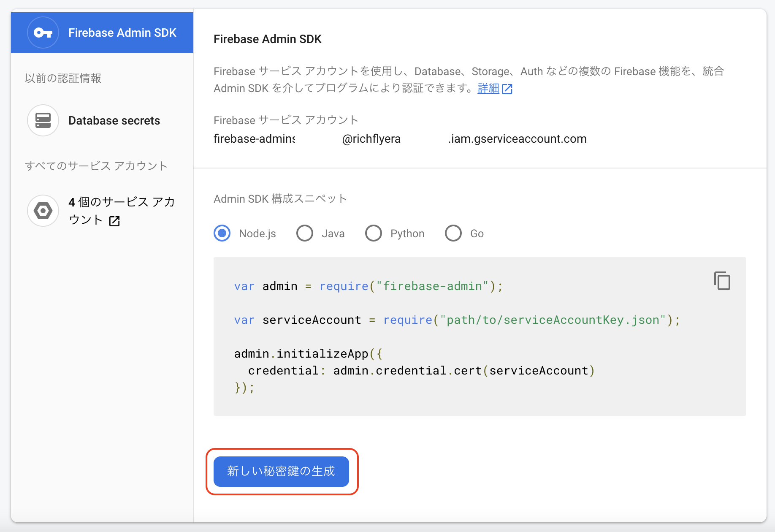Select the Java radio button

pos(305,233)
